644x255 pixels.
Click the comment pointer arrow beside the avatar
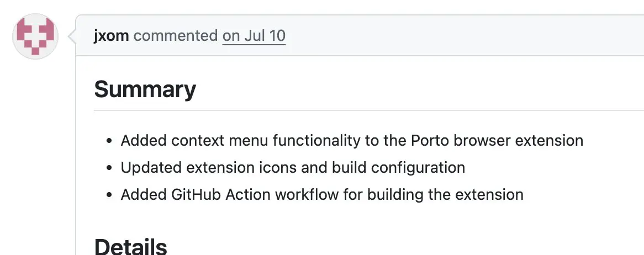(72, 36)
